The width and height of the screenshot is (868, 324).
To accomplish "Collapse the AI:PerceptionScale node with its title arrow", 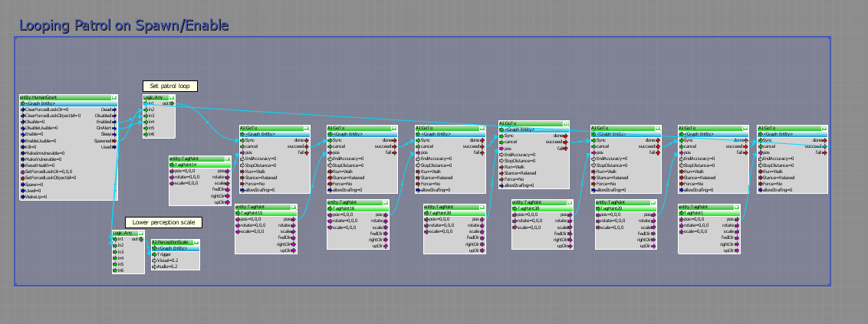I will click(196, 242).
